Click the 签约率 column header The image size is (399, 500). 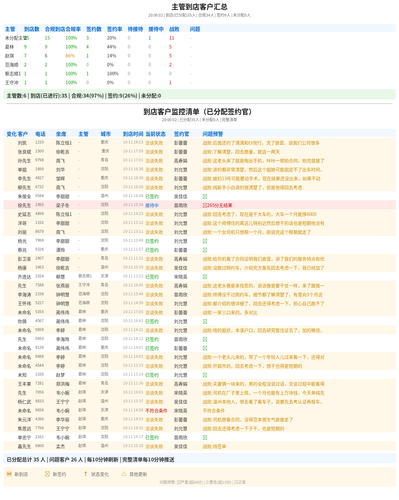[114, 29]
